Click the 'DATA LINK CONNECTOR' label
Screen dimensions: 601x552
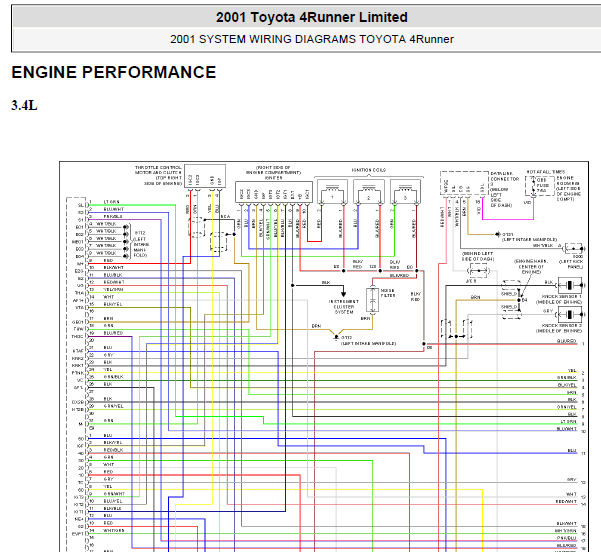tap(504, 176)
